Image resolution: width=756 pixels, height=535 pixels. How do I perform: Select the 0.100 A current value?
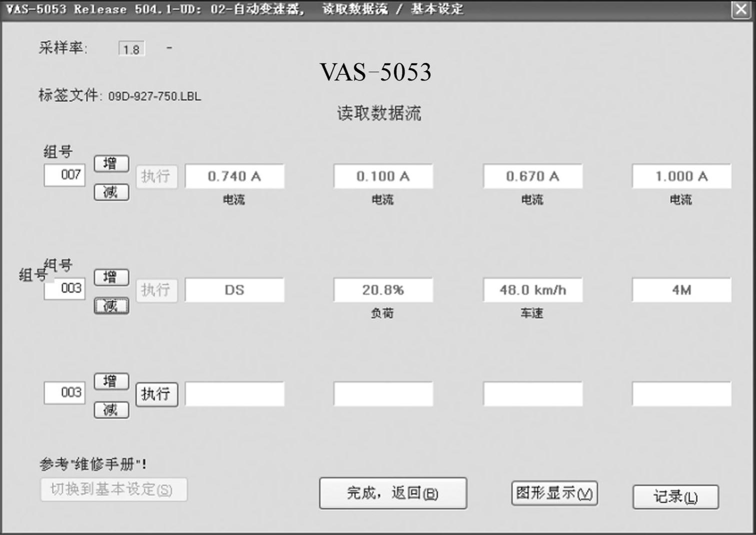click(383, 176)
